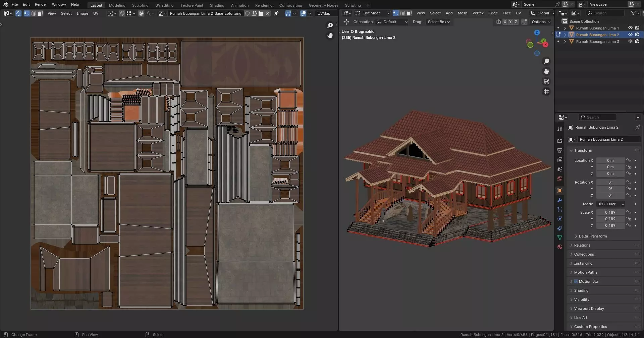Screen dimensions: 644x338
Task: Enable vertex select mode in 3D viewport
Action: pyautogui.click(x=396, y=13)
